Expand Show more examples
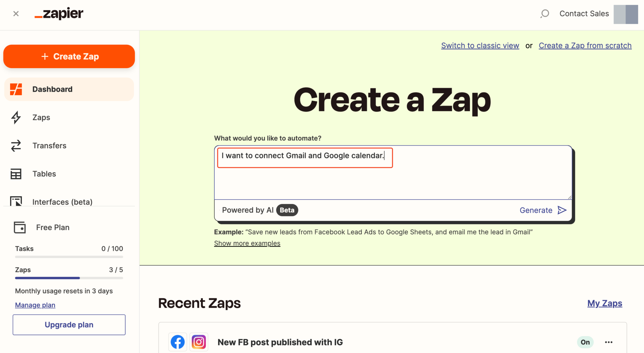The image size is (644, 353). (247, 243)
